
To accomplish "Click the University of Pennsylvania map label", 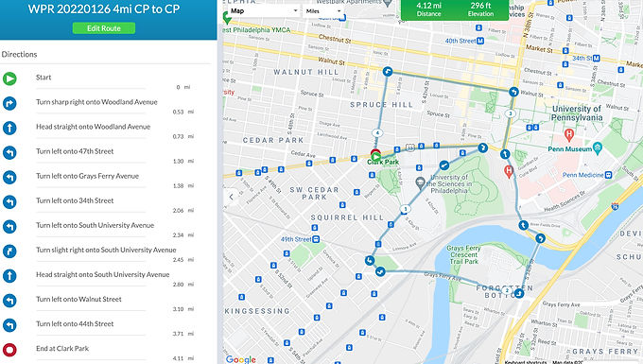I will [577, 113].
